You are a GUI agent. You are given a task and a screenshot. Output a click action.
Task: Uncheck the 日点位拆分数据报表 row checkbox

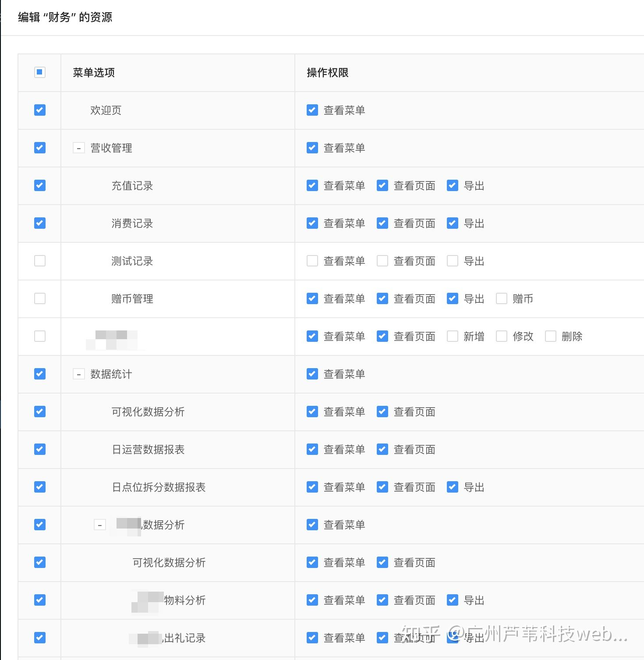click(x=39, y=487)
